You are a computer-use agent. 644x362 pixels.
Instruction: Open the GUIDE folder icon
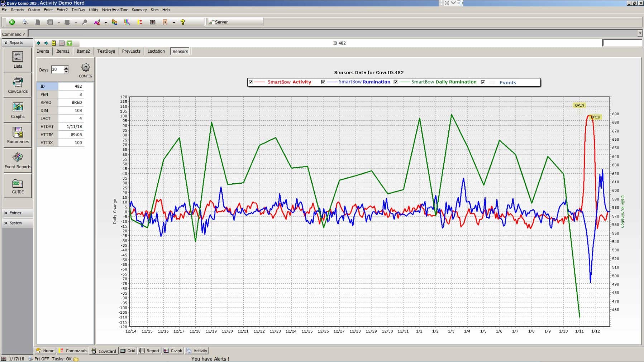pyautogui.click(x=18, y=186)
